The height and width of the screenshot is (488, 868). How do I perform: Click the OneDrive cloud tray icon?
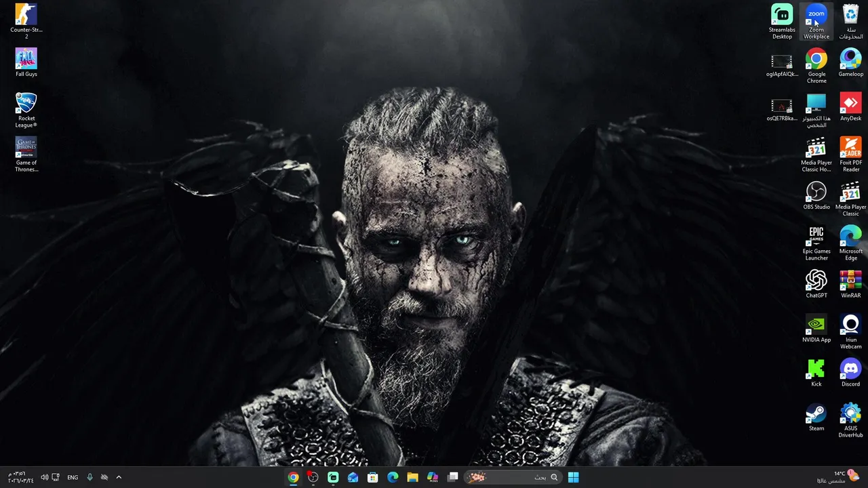[x=104, y=477]
